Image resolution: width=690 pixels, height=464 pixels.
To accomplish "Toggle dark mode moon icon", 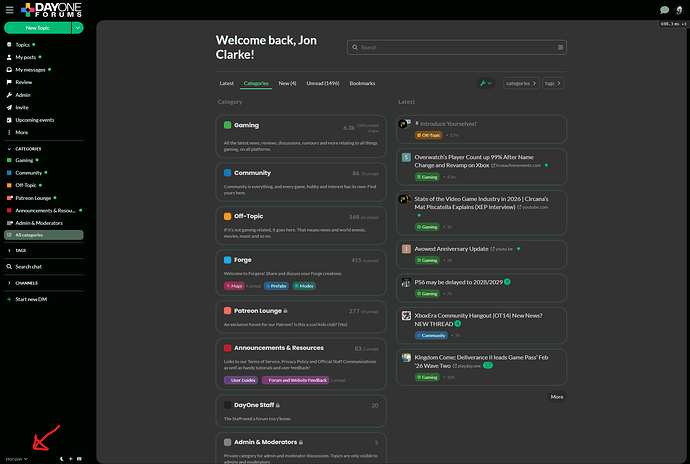I will (x=62, y=459).
